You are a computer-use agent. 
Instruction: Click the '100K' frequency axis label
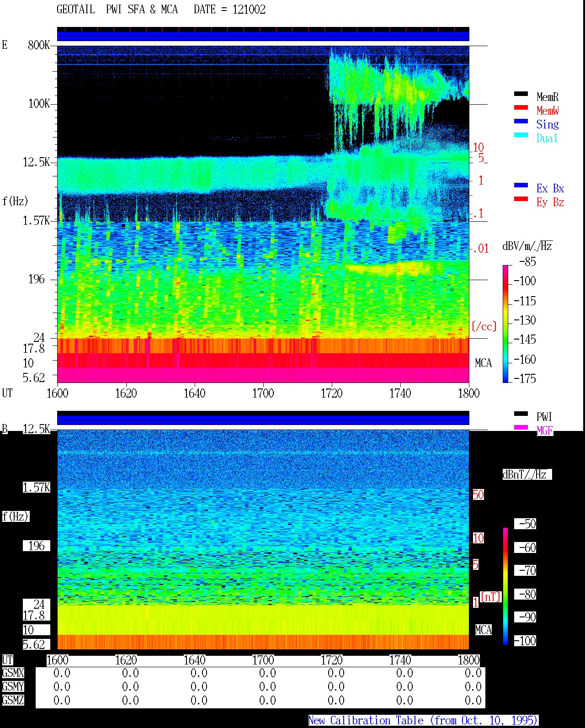pyautogui.click(x=39, y=103)
